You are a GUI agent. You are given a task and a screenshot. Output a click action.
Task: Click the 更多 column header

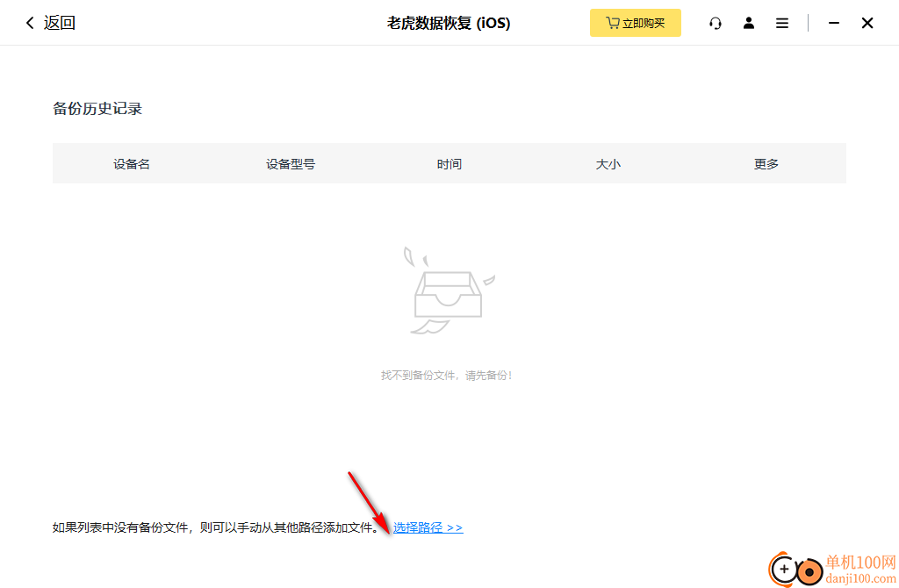pyautogui.click(x=766, y=164)
